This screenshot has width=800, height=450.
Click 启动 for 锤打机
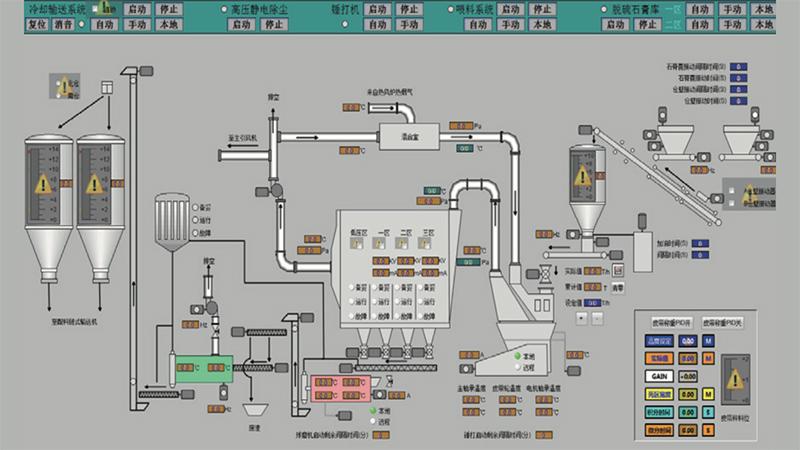[378, 9]
